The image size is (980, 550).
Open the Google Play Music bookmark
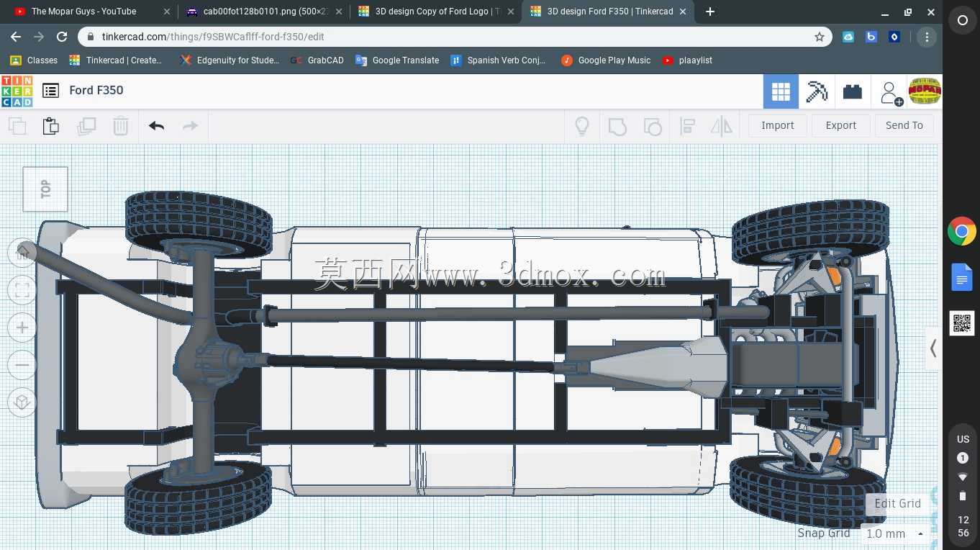coord(606,60)
